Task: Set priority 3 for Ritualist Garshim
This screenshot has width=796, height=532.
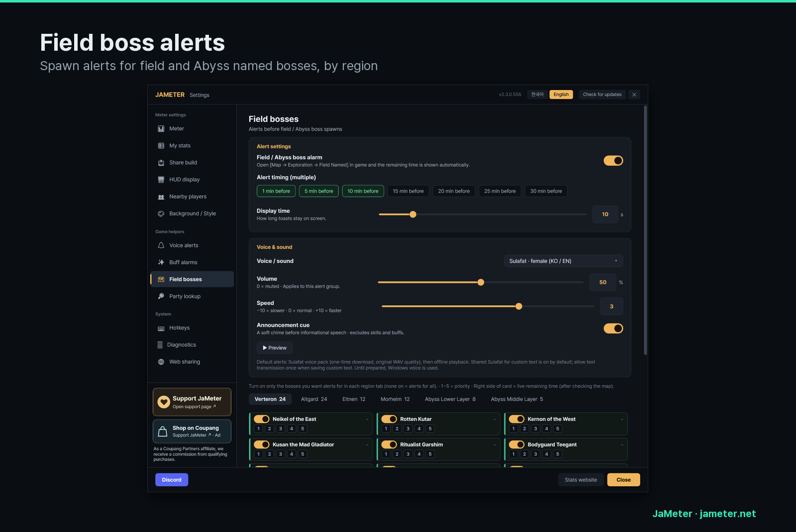Action: tap(408, 454)
